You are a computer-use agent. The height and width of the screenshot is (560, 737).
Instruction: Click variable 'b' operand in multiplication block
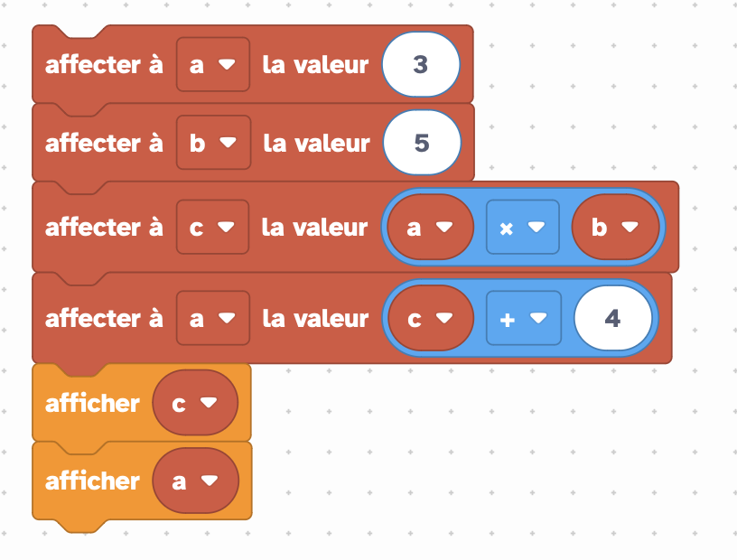coord(616,227)
